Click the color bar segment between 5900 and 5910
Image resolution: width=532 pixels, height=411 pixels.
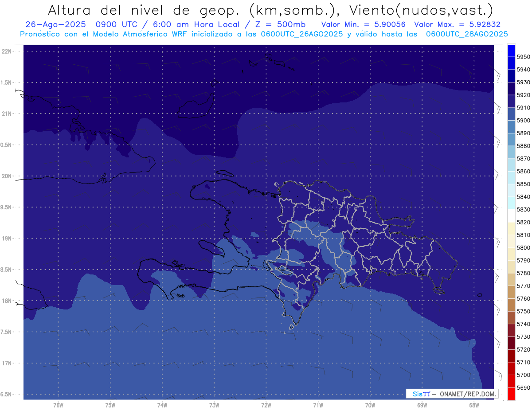coord(511,114)
